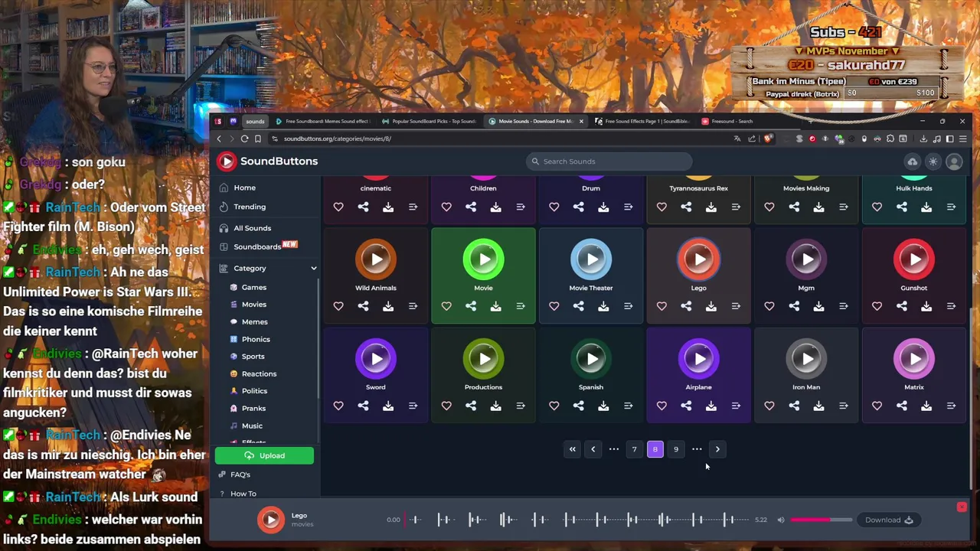The height and width of the screenshot is (551, 980).
Task: Play the Wild Animals sound
Action: tap(376, 259)
